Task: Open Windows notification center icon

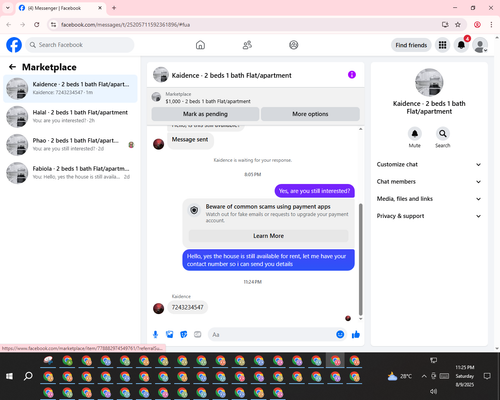Action: tap(487, 376)
